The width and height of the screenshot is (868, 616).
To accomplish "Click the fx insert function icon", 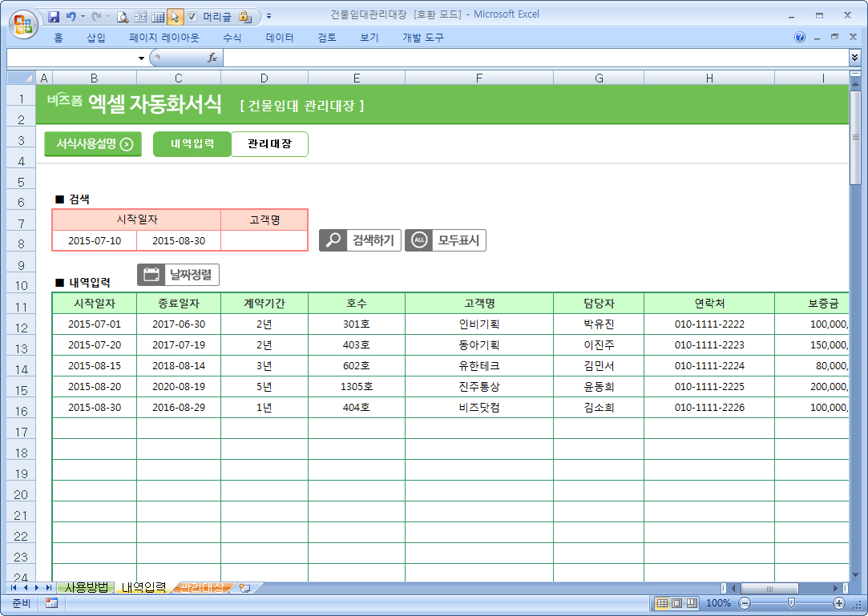I will [x=212, y=58].
